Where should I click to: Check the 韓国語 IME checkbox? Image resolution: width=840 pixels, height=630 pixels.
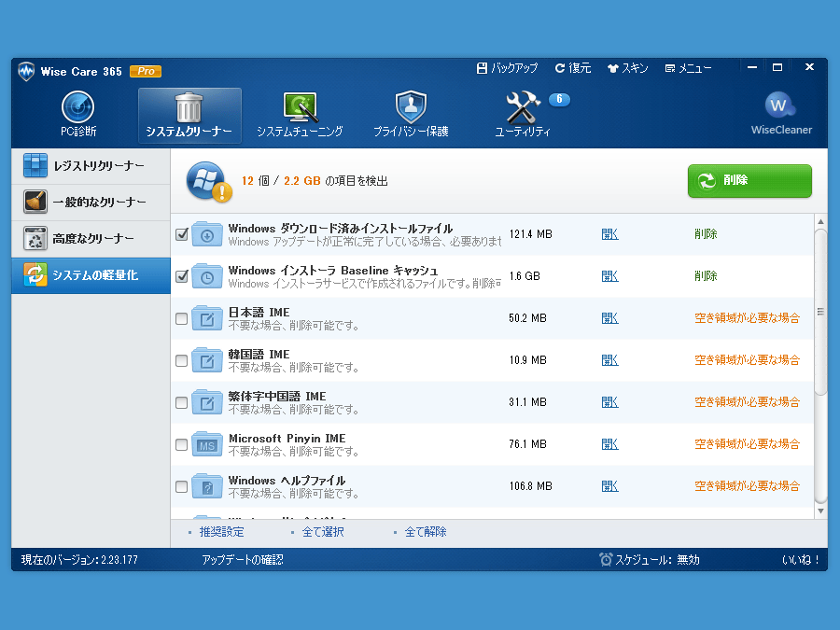coord(182,360)
